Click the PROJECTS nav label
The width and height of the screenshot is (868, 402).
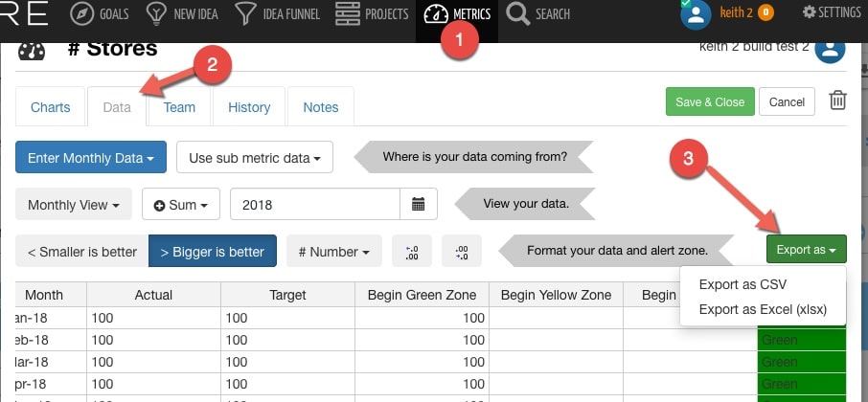pyautogui.click(x=387, y=13)
